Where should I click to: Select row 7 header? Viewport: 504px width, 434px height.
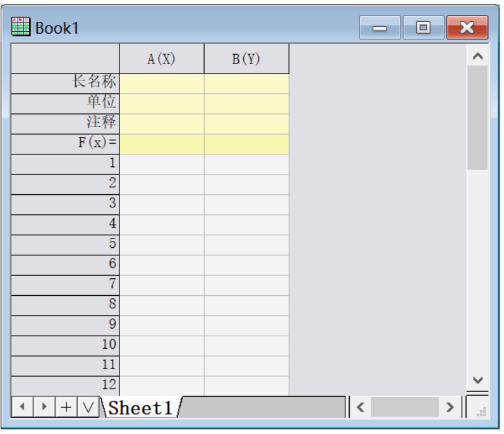coord(65,285)
